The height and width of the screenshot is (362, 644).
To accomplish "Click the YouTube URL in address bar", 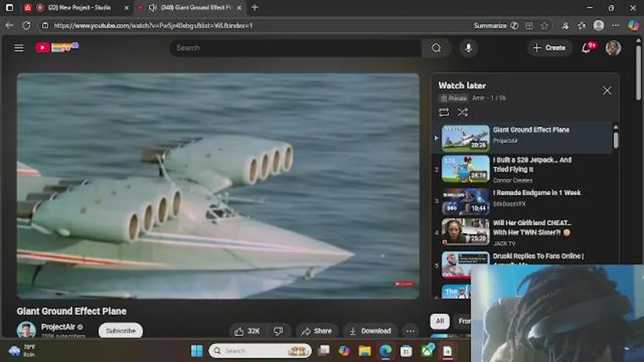I will pos(153,25).
